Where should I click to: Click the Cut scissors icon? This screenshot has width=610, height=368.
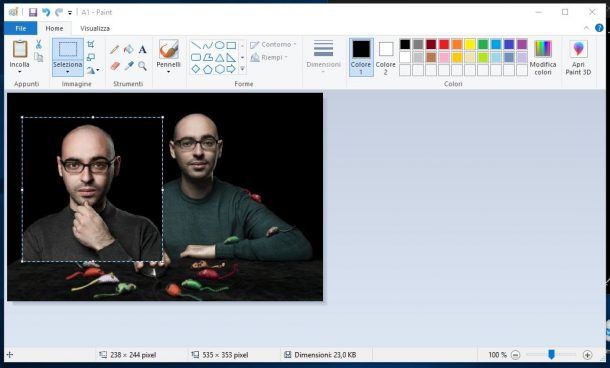pyautogui.click(x=39, y=44)
